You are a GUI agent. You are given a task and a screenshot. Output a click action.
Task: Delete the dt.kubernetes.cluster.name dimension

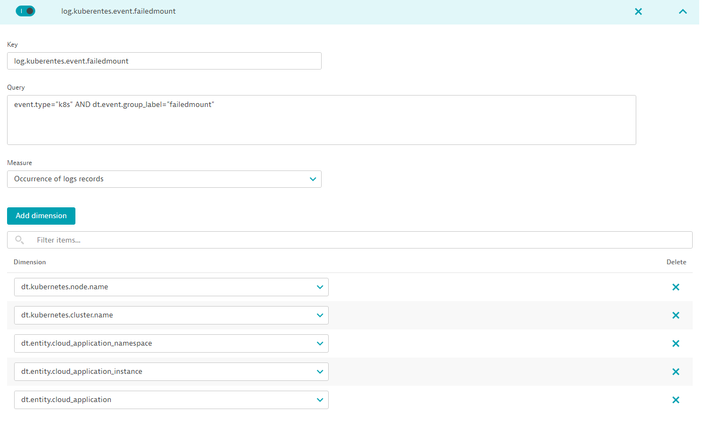pos(676,315)
